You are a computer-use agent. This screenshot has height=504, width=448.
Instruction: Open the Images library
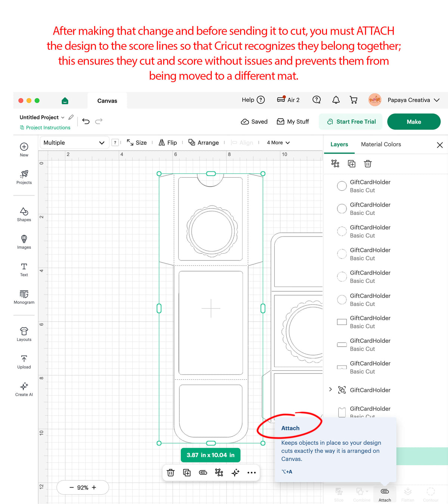24,242
